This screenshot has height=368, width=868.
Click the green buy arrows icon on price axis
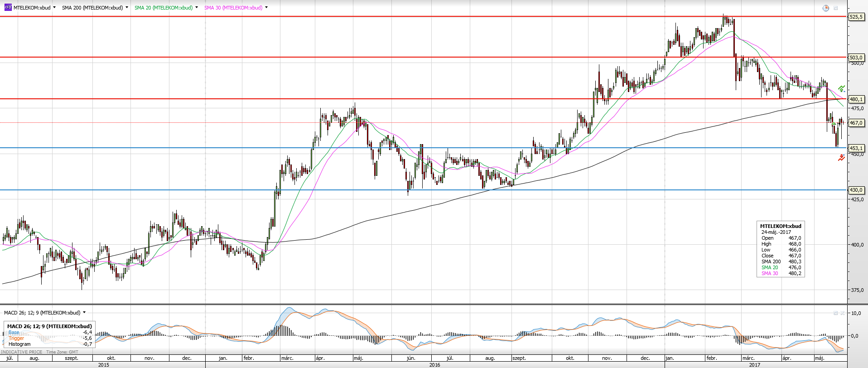point(841,89)
